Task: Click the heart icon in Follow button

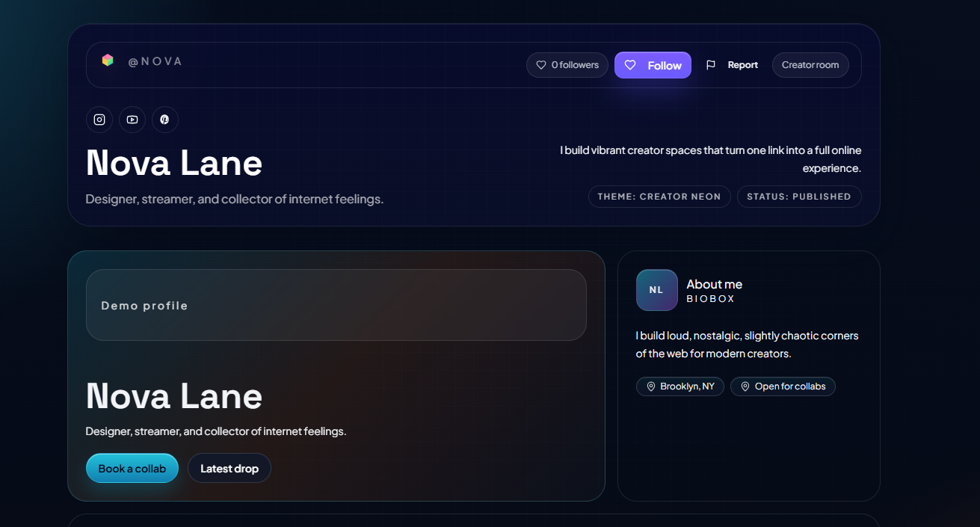Action: (630, 65)
